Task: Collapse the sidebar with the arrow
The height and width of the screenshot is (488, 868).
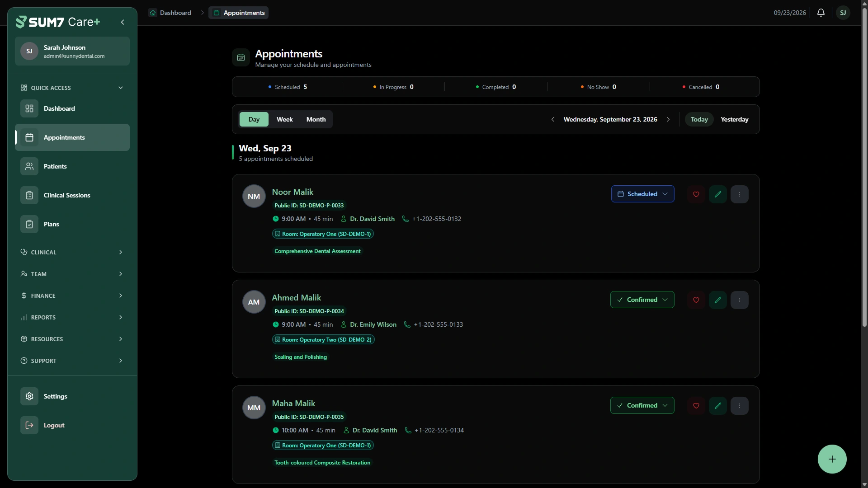Action: [x=123, y=22]
